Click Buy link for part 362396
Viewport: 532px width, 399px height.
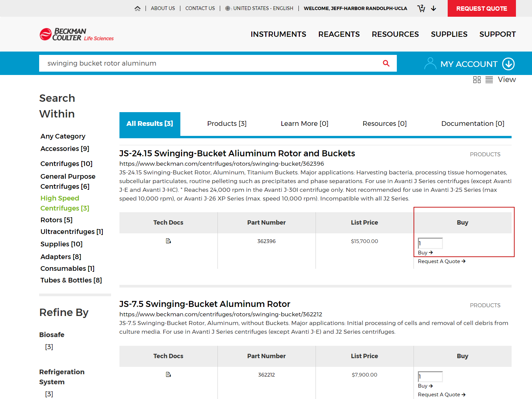click(x=425, y=253)
